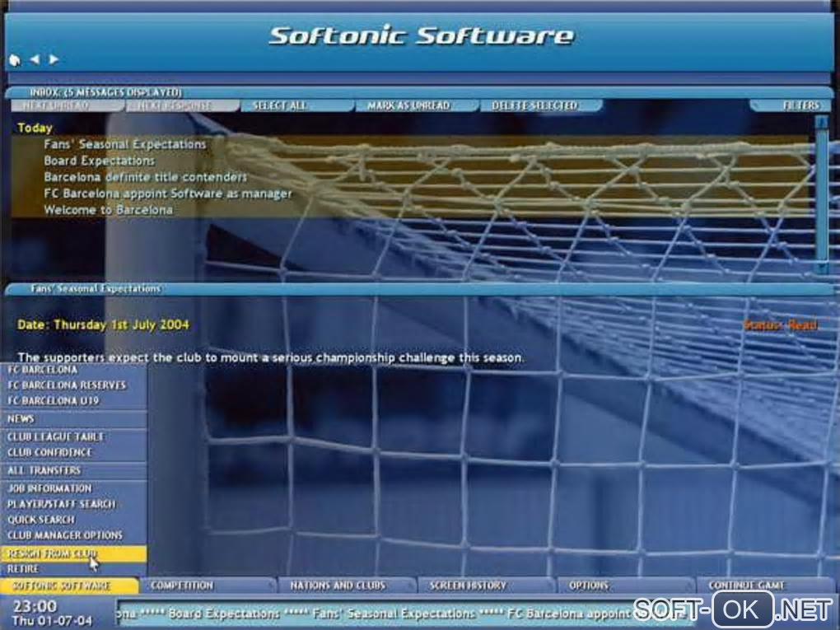Open the Screen History tab
840x630 pixels.
click(487, 586)
